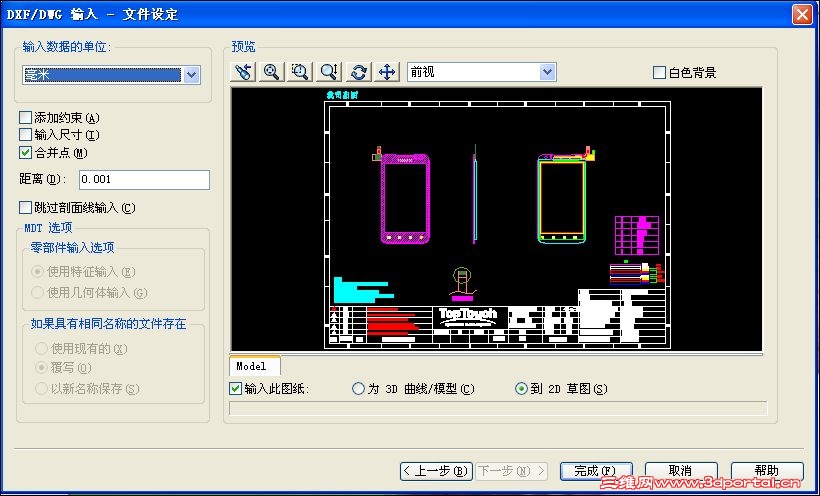Image resolution: width=820 pixels, height=496 pixels.
Task: Activate the pan view tool
Action: click(387, 72)
